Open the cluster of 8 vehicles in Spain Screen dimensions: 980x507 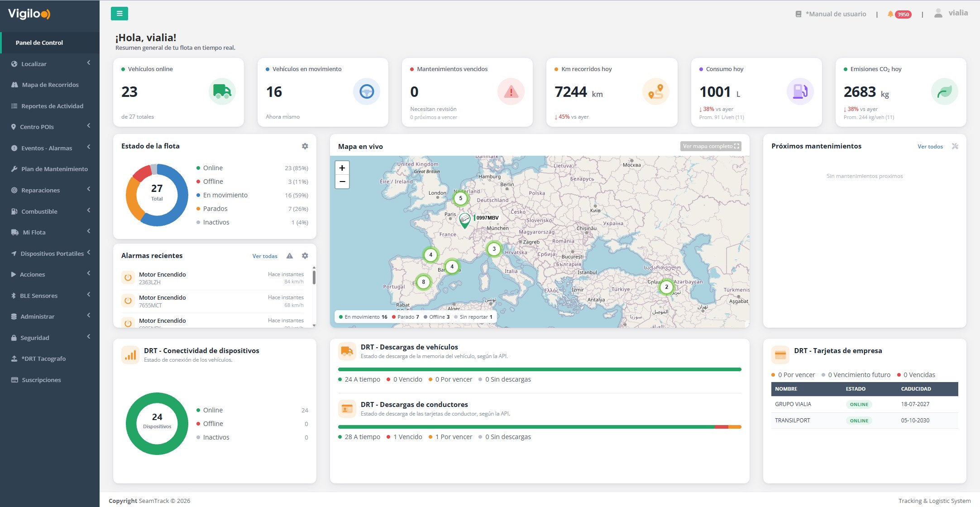click(x=424, y=282)
